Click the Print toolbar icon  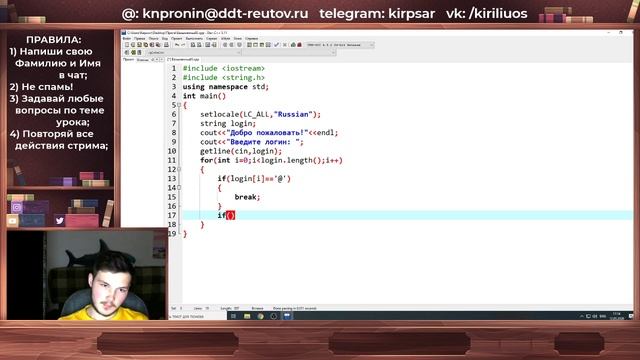coord(167,45)
